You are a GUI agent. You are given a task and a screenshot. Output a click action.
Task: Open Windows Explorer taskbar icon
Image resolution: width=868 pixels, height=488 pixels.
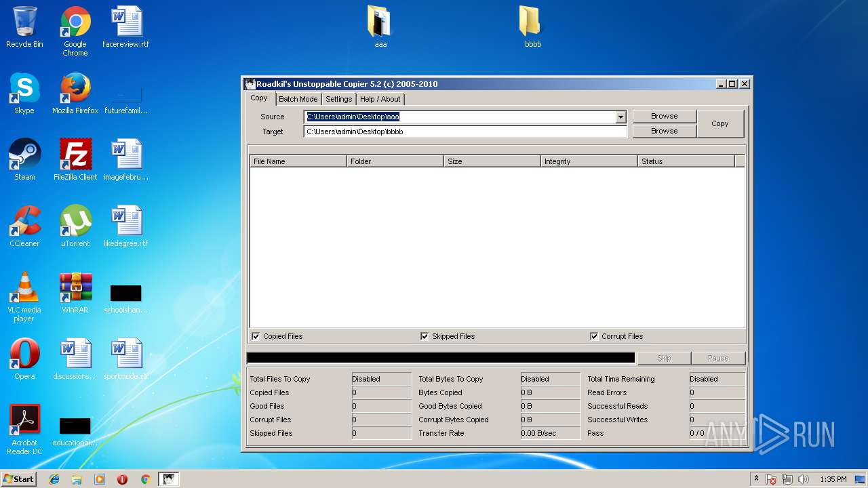[x=77, y=479]
